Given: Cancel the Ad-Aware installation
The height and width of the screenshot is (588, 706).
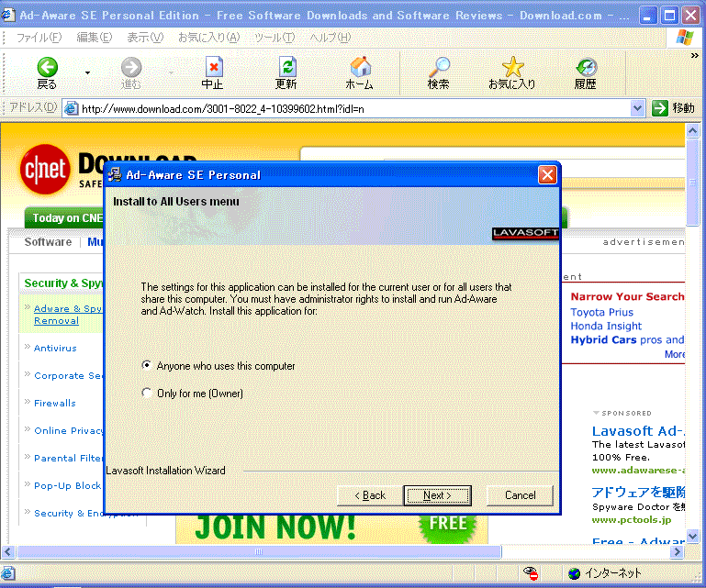Looking at the screenshot, I should 520,495.
